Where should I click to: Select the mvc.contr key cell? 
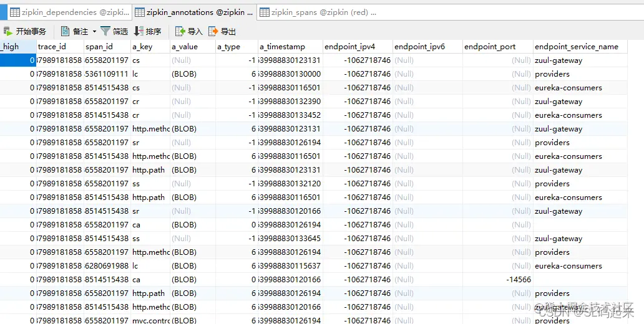[150, 320]
